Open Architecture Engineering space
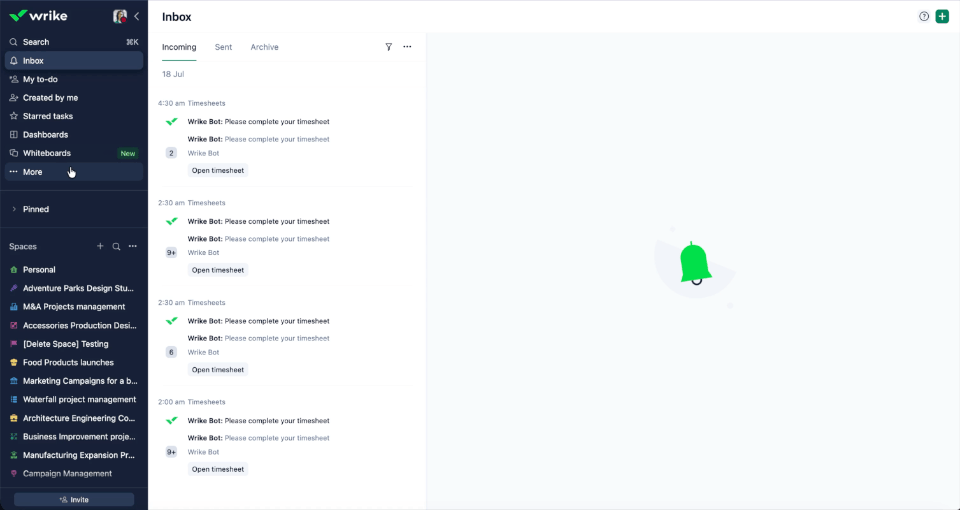 (74, 418)
